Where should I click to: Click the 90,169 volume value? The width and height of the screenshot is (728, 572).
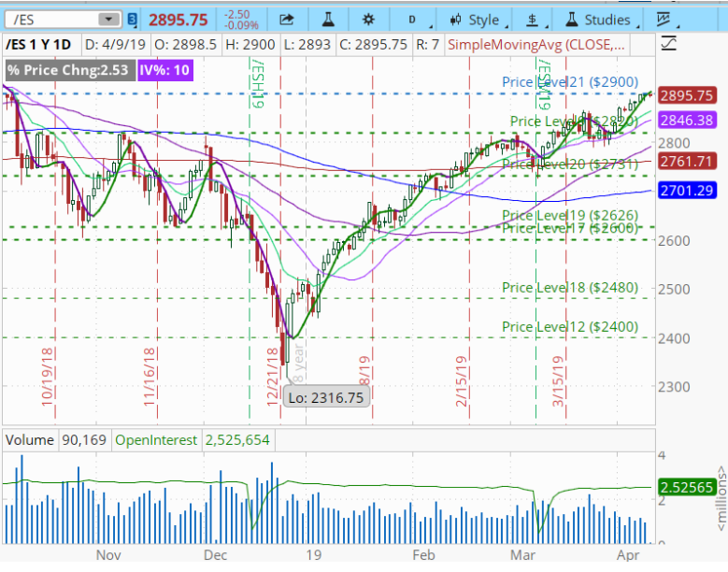click(84, 440)
